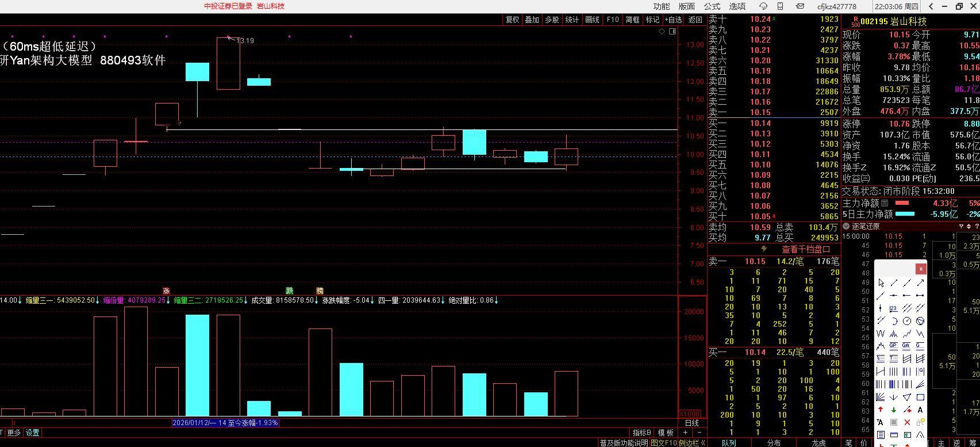Select the pointer cursor drawing tool
The width and height of the screenshot is (980, 447).
click(x=881, y=283)
